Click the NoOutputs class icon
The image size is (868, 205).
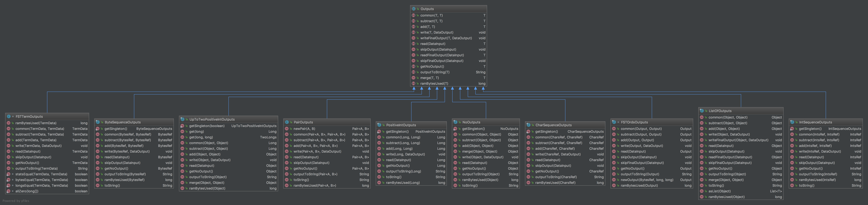455,122
